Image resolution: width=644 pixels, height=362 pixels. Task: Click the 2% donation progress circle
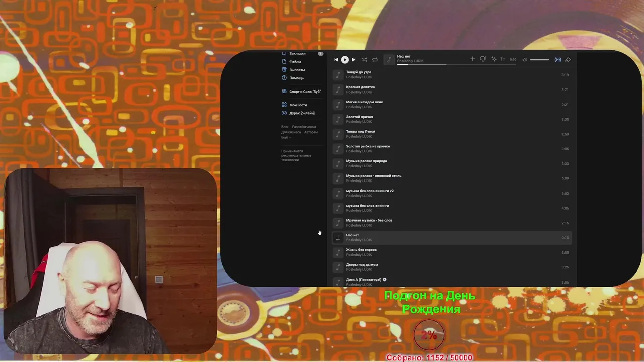429,335
